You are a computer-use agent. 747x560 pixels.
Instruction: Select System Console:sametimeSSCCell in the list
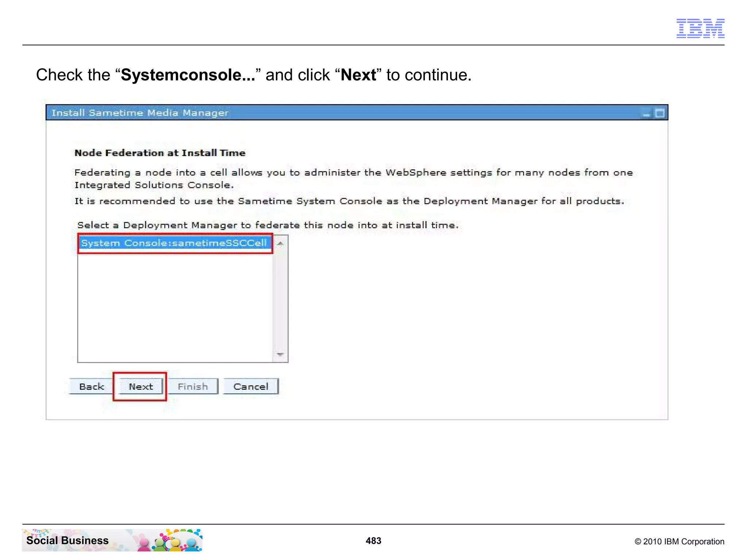tap(175, 243)
